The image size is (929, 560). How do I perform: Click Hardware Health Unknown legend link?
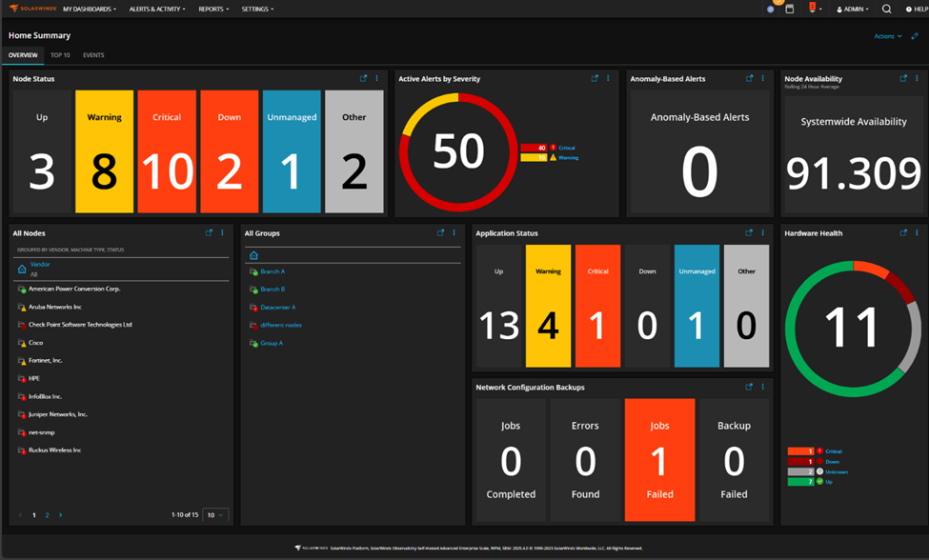click(x=837, y=471)
